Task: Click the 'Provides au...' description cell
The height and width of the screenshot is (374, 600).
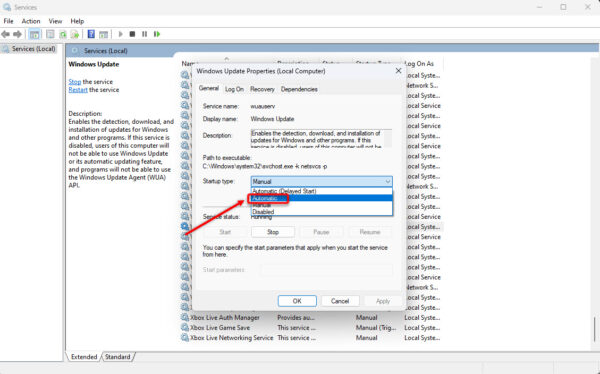Action: tap(295, 318)
